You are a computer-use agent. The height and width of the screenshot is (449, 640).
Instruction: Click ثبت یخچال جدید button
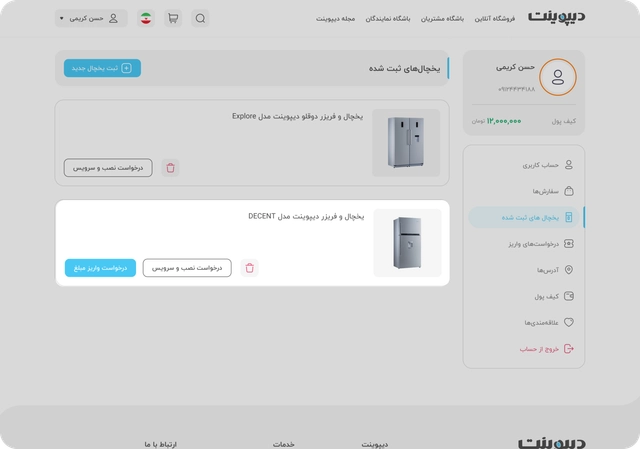[102, 68]
